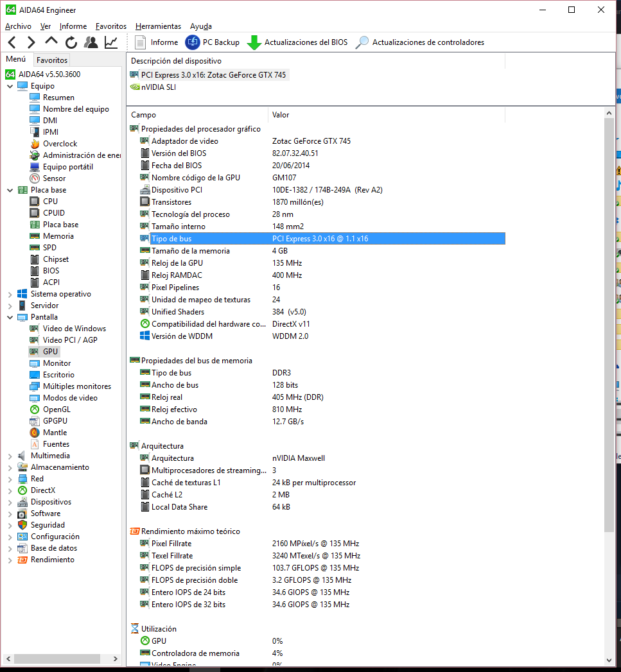Expand the Almacenamiento tree node
621x672 pixels.
point(10,467)
